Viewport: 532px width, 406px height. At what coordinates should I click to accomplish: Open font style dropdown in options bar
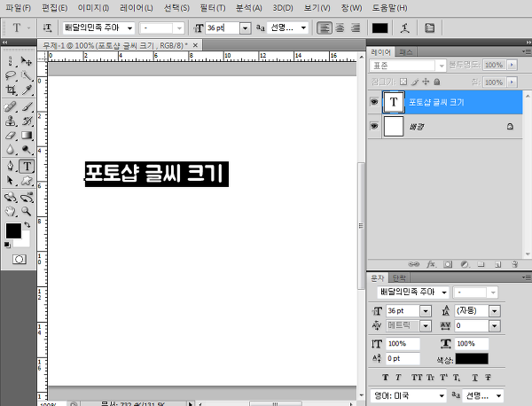pos(179,28)
